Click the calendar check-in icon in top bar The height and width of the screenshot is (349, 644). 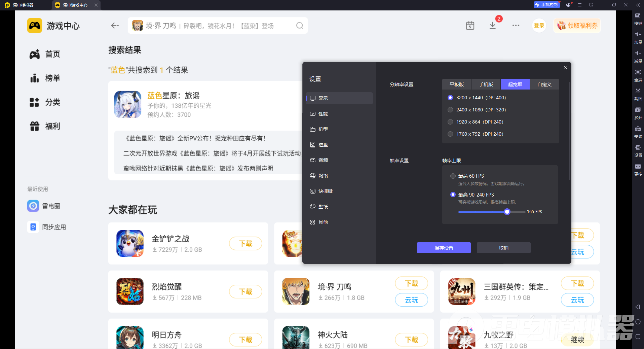470,26
